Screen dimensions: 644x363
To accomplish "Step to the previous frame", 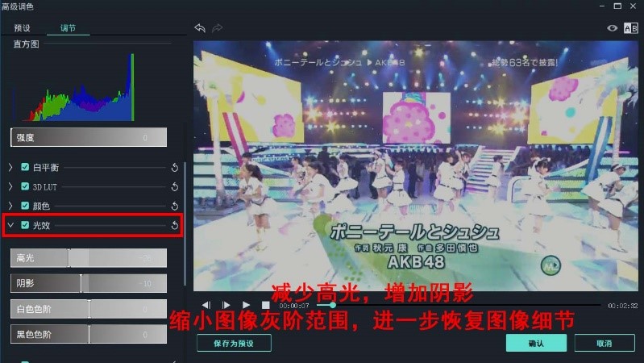I will [x=206, y=305].
